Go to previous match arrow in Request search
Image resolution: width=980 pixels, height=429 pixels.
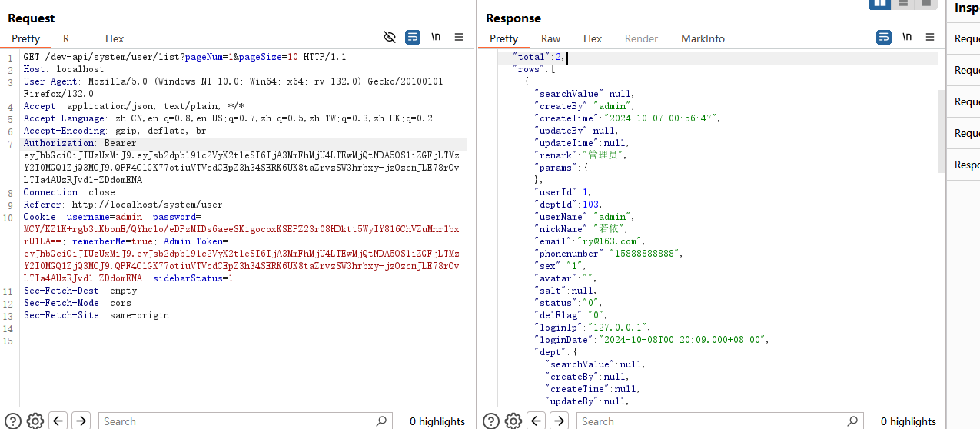58,421
